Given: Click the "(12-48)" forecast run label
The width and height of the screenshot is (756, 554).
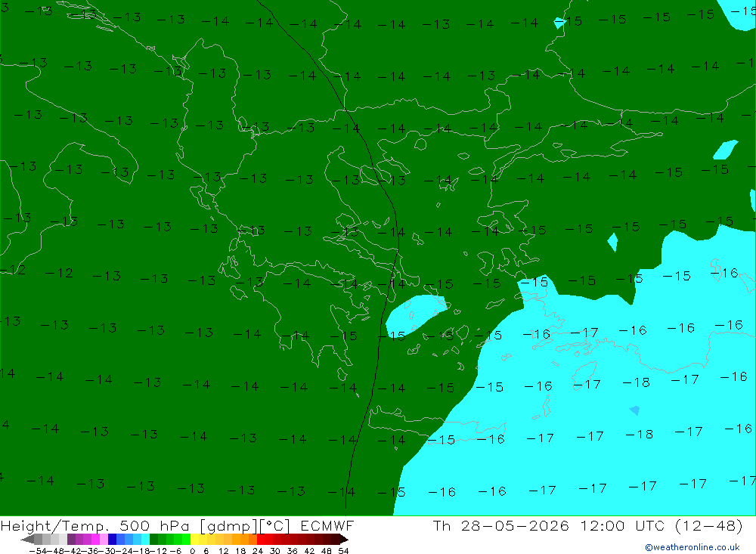Looking at the screenshot, I should point(708,526).
